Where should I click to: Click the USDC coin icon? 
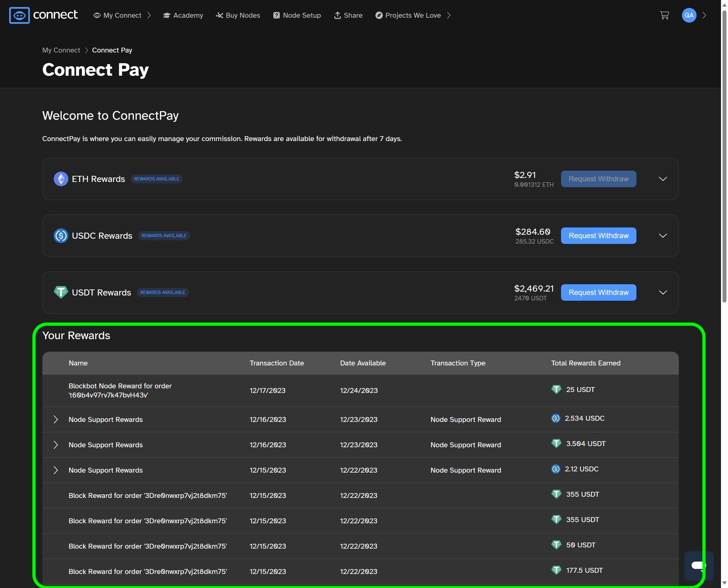61,235
